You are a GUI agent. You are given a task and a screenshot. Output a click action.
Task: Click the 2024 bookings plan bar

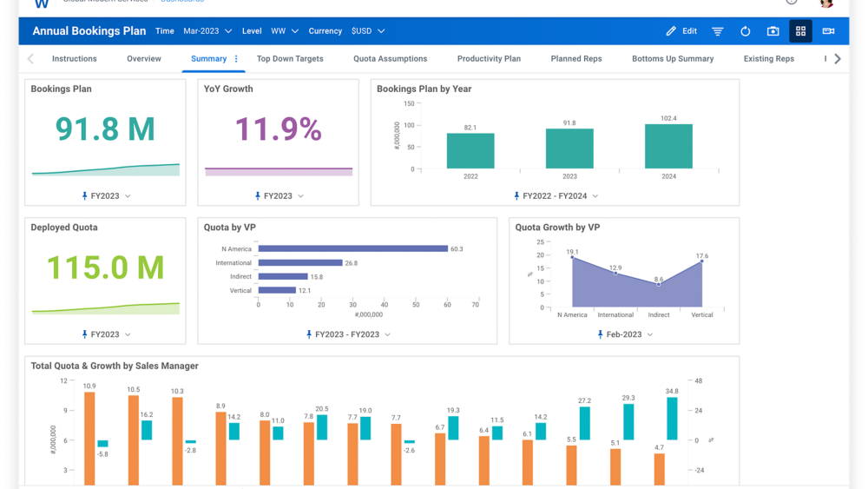(x=668, y=146)
